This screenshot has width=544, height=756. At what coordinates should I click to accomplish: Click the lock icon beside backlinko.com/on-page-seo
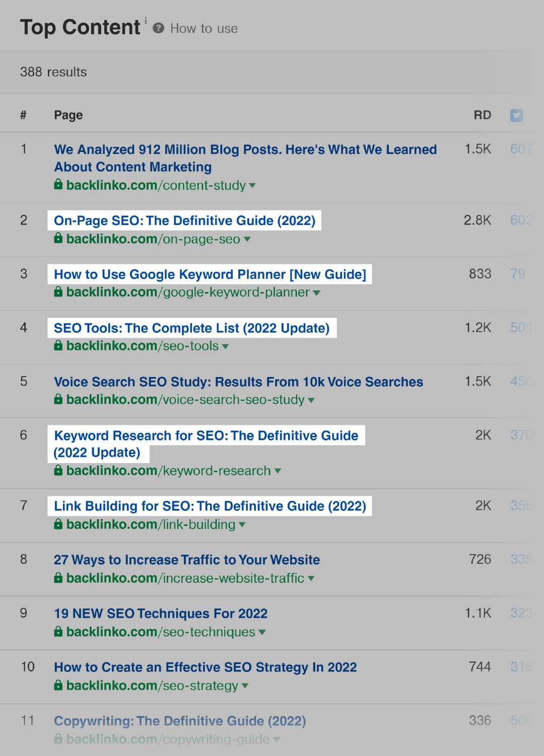pos(58,238)
